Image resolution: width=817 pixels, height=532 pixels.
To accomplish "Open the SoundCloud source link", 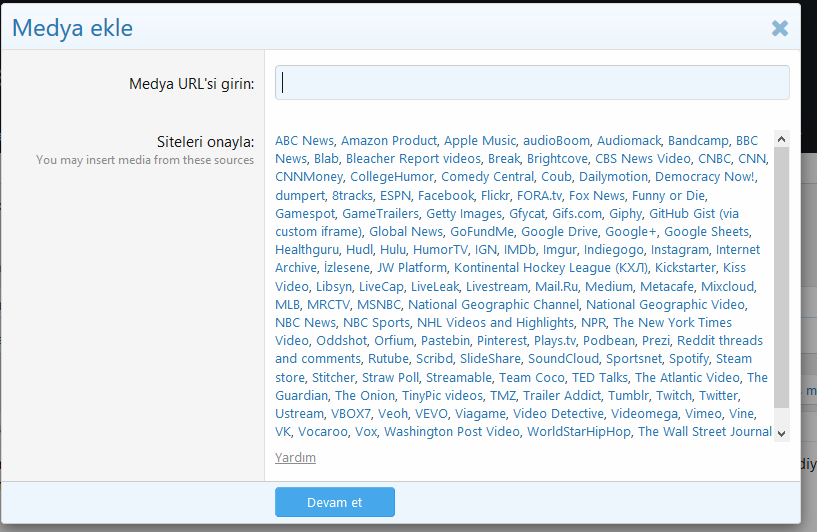I will tap(563, 359).
